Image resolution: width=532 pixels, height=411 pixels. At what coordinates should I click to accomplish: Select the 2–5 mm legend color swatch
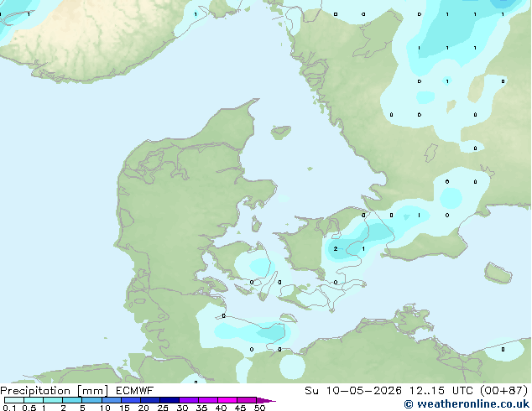[x=72, y=400]
